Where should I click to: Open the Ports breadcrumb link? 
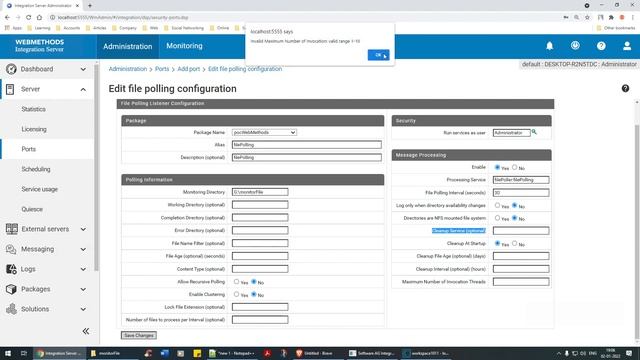coord(162,69)
